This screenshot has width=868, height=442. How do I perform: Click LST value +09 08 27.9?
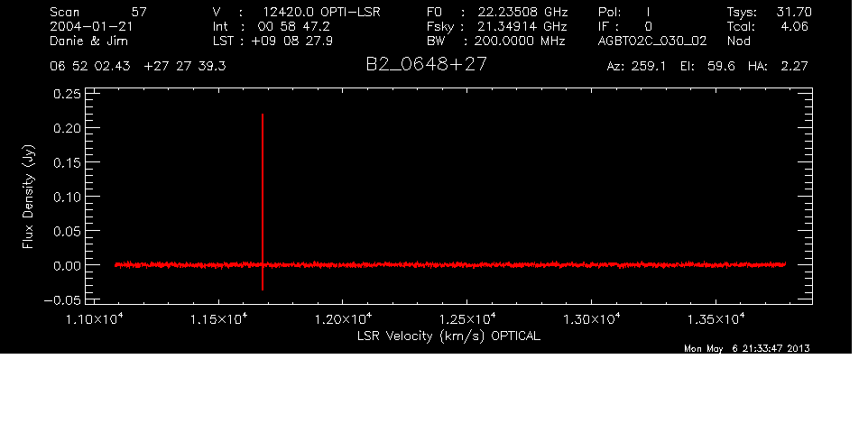tap(292, 41)
